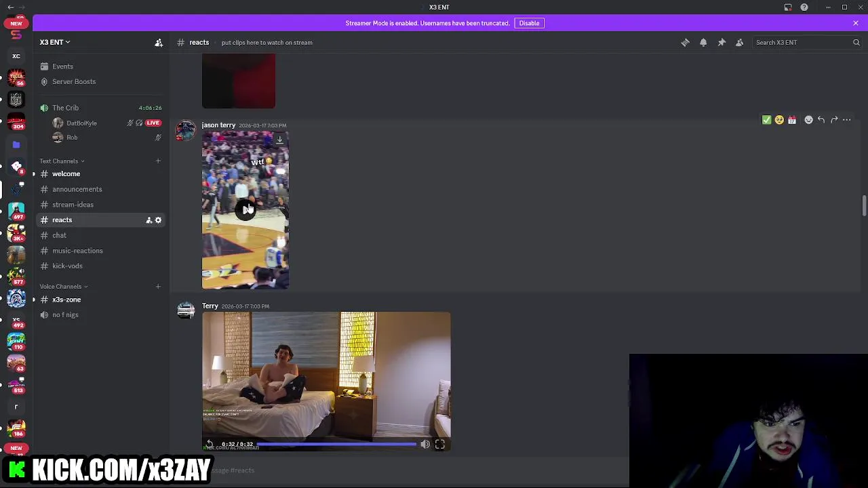Screen dimensions: 868x488
Task: Replay Terry's video from the start
Action: (x=210, y=444)
